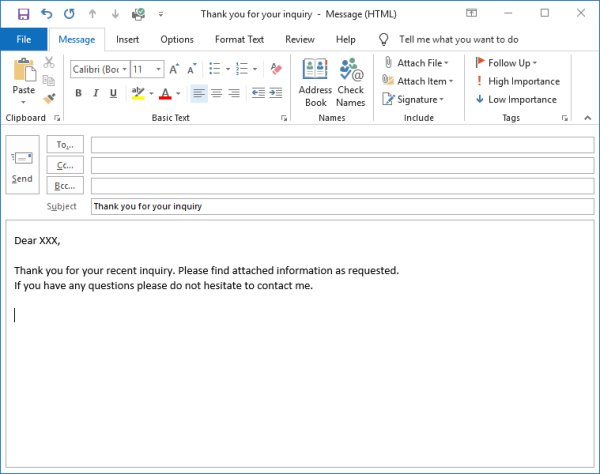Toggle Align Left
600x474 pixels.
(199, 93)
